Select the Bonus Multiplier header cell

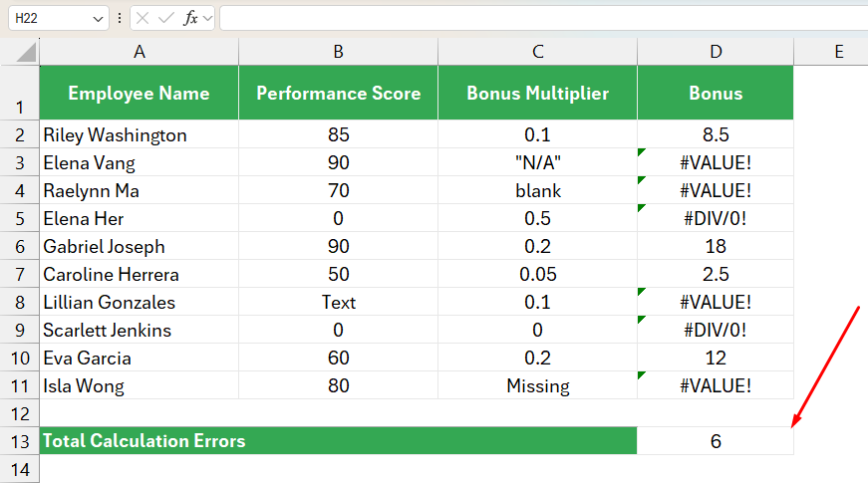click(x=537, y=93)
